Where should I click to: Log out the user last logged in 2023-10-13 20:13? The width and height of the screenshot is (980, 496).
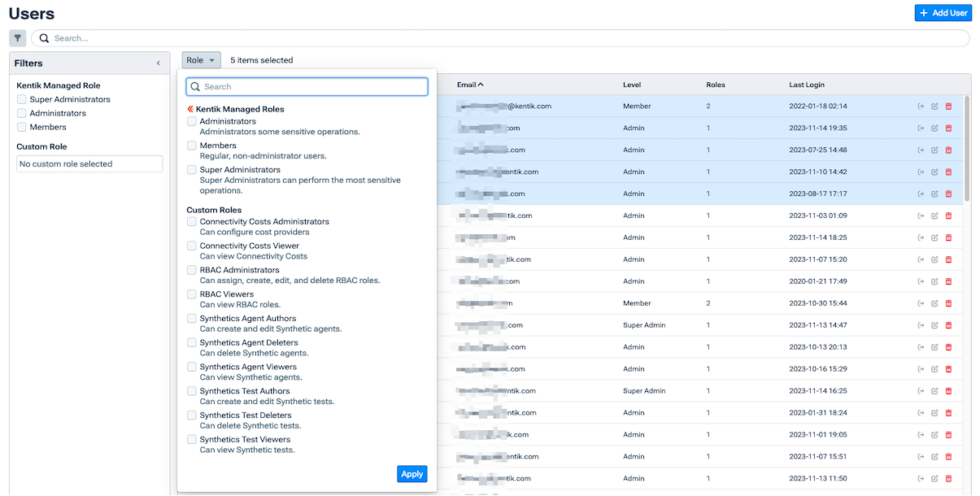921,347
